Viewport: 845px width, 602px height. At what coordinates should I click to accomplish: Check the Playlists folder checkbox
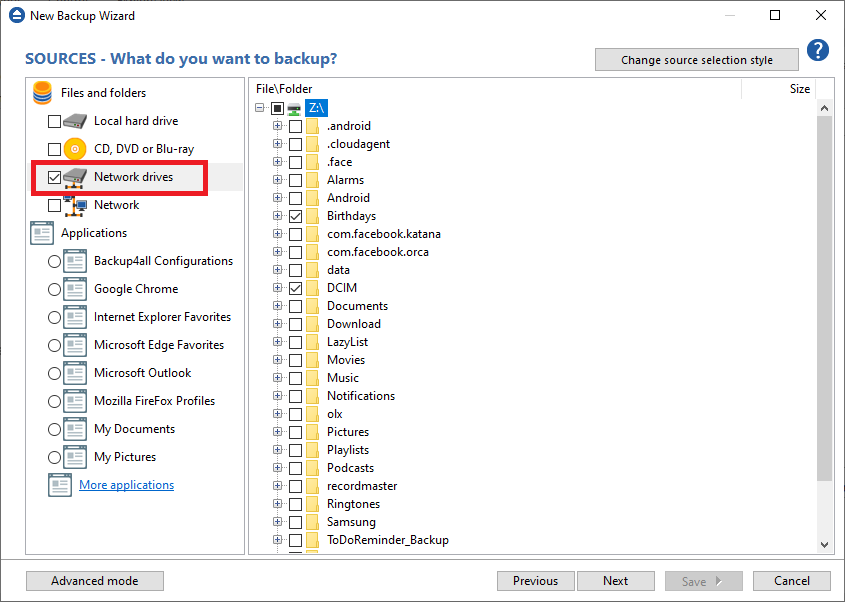(295, 451)
